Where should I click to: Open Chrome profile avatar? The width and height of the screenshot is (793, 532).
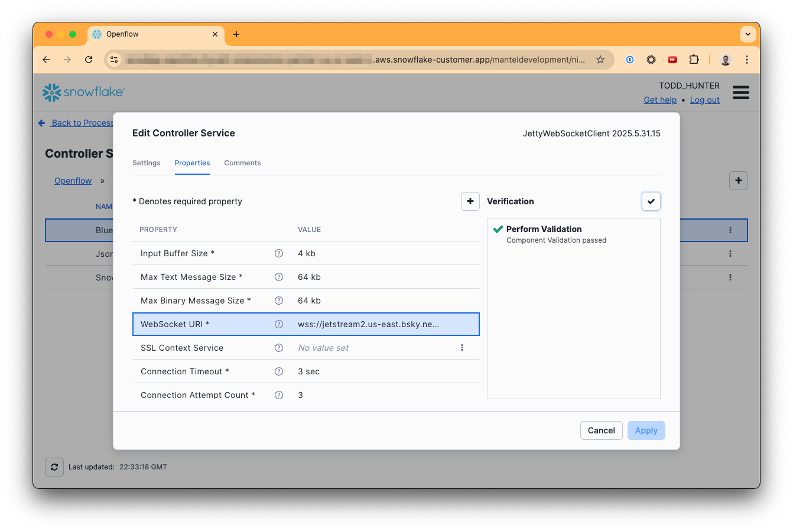pos(726,60)
